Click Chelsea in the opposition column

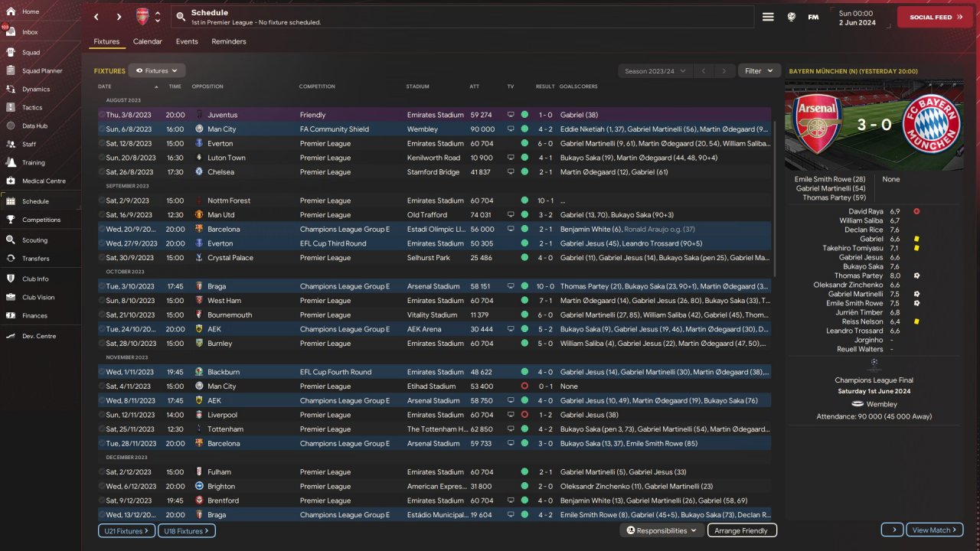pos(221,172)
